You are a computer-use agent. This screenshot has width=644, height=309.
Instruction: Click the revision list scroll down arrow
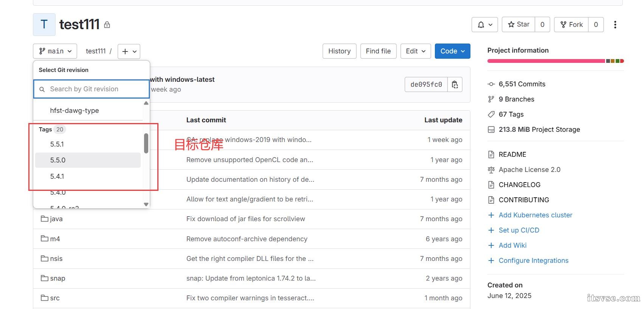[x=146, y=204]
